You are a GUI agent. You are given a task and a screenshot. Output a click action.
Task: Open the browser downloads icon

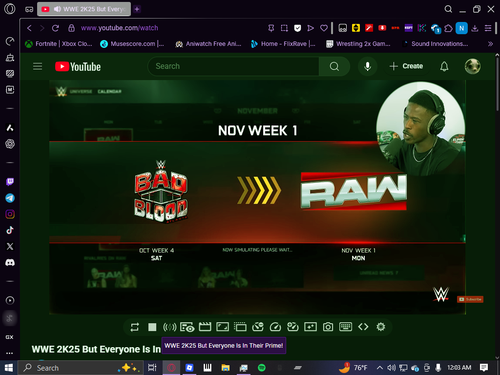pos(475,28)
